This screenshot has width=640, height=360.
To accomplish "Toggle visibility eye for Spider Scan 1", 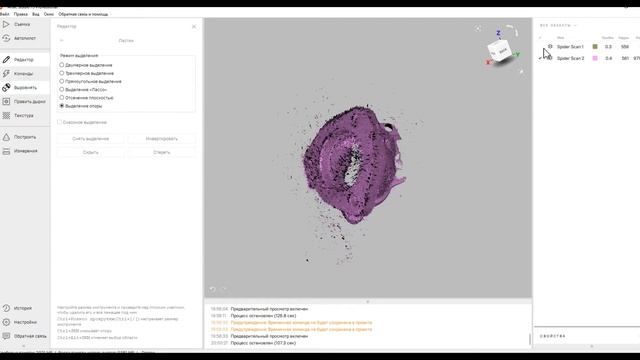I will point(550,47).
